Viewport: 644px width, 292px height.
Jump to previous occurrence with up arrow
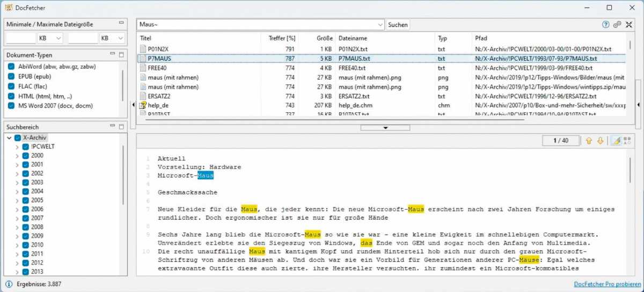point(589,141)
